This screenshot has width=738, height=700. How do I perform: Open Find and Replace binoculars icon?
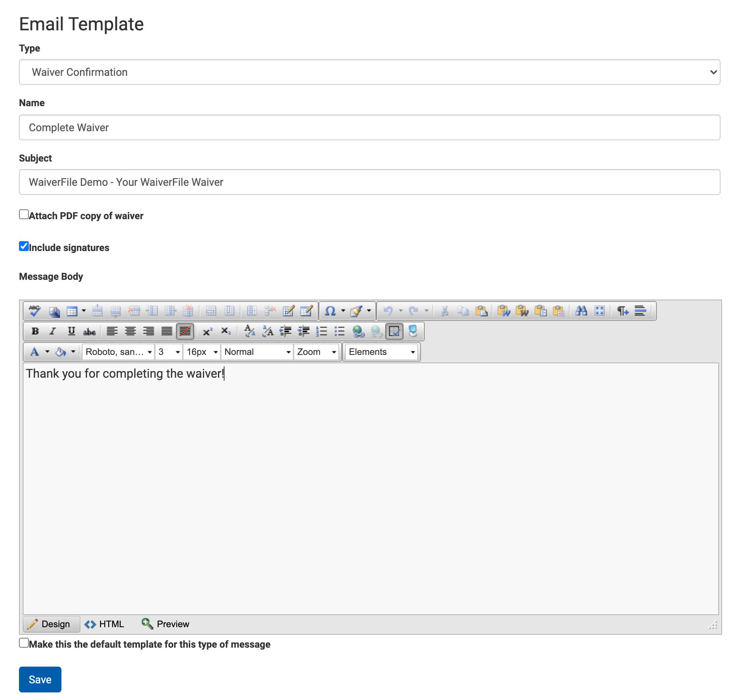pyautogui.click(x=581, y=311)
